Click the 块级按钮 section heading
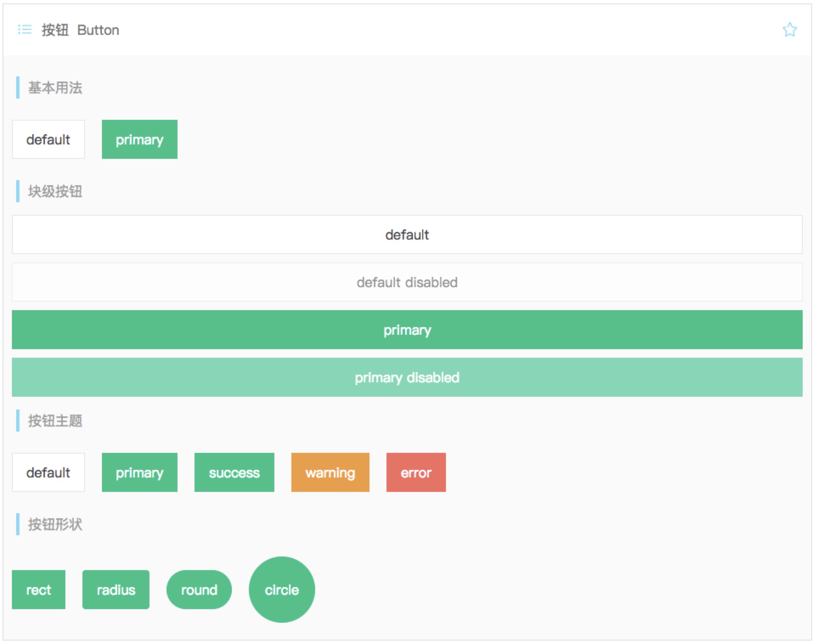Screen dimensions: 818x644 click(x=55, y=192)
